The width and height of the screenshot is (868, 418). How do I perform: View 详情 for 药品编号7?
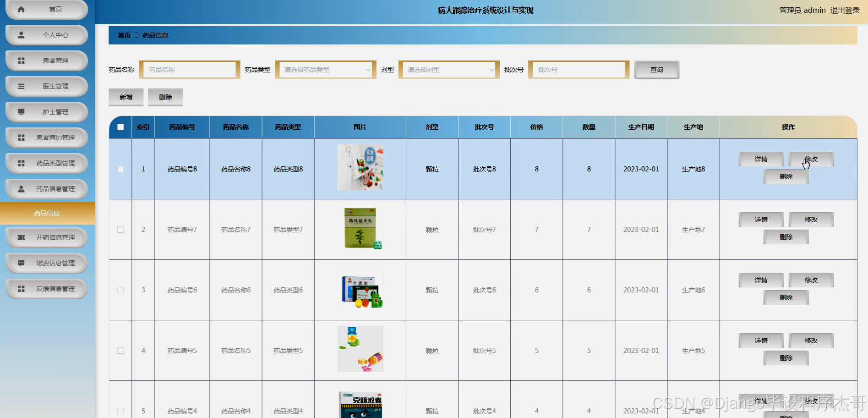(x=761, y=220)
